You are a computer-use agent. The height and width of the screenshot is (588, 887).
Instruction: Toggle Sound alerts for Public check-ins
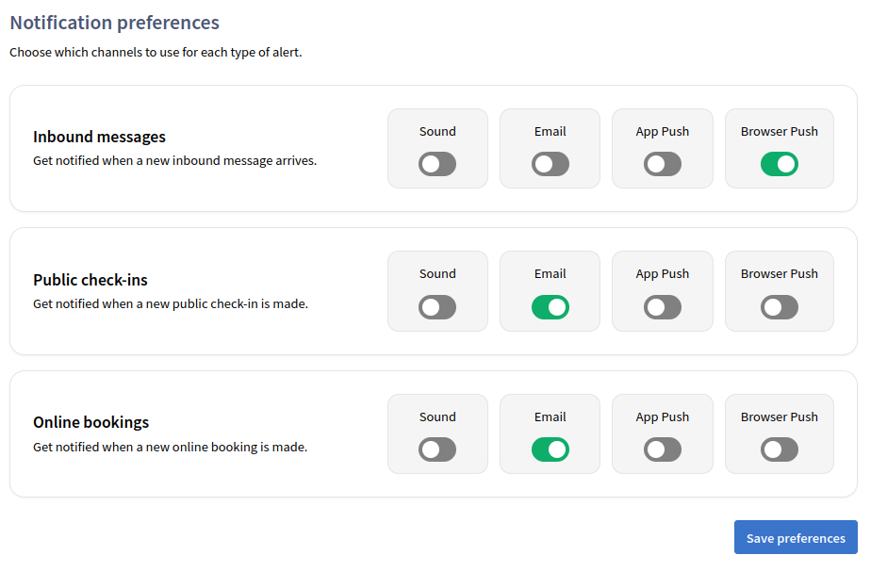pos(437,307)
